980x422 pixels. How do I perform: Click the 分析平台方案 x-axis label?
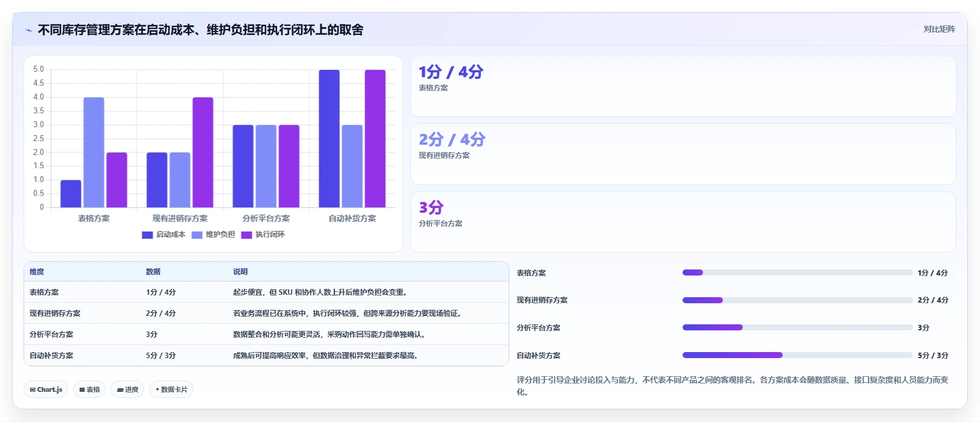266,218
